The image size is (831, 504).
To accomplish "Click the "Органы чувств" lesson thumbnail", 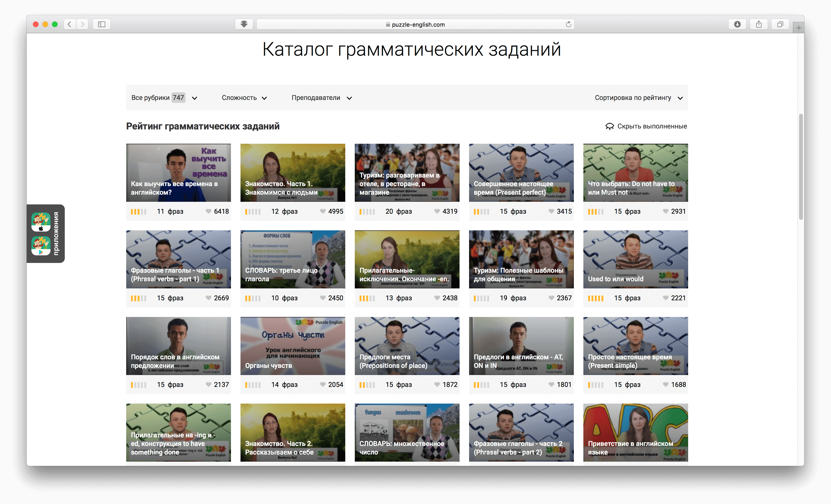I will point(293,346).
